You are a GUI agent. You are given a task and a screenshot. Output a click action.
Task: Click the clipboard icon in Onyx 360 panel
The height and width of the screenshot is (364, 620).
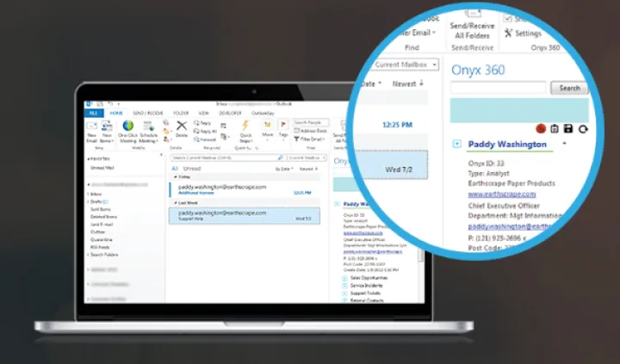coord(555,128)
